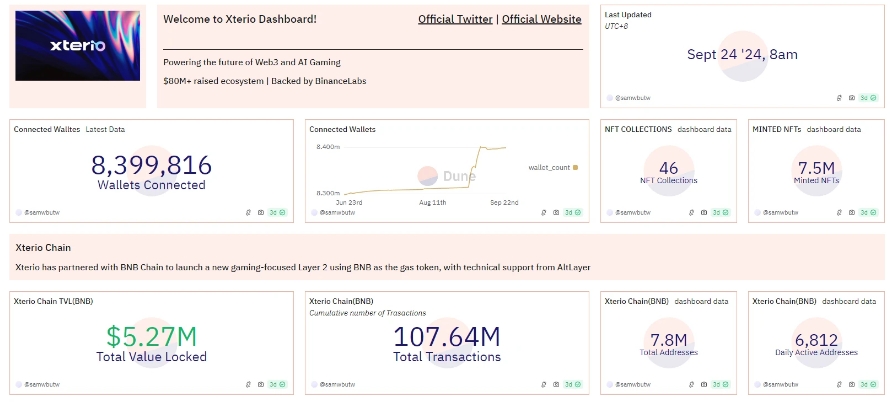Click the 'Sept 24 '24, 8am' timestamp
890x402 pixels.
tap(742, 55)
